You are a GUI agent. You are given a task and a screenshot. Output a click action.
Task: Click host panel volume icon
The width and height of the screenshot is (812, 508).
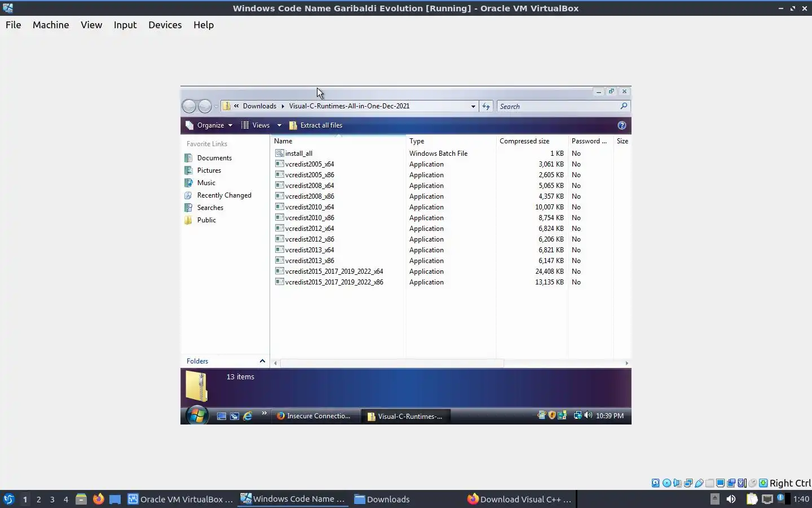coord(731,499)
